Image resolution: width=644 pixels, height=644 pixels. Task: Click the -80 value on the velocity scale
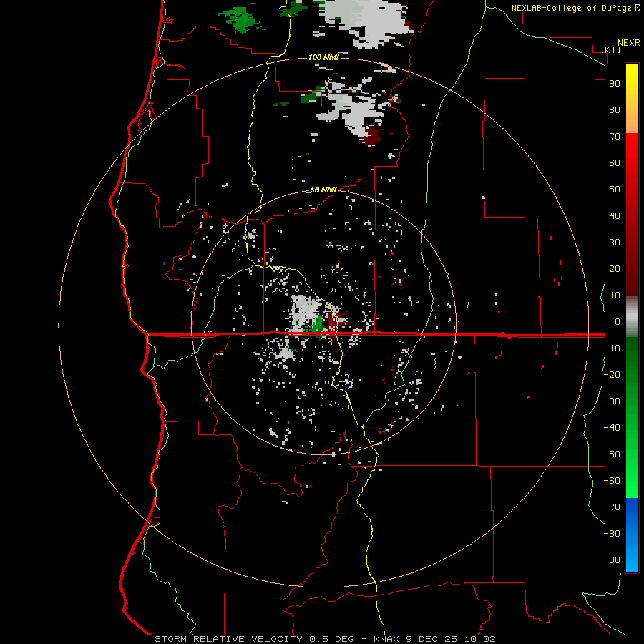[x=612, y=534]
